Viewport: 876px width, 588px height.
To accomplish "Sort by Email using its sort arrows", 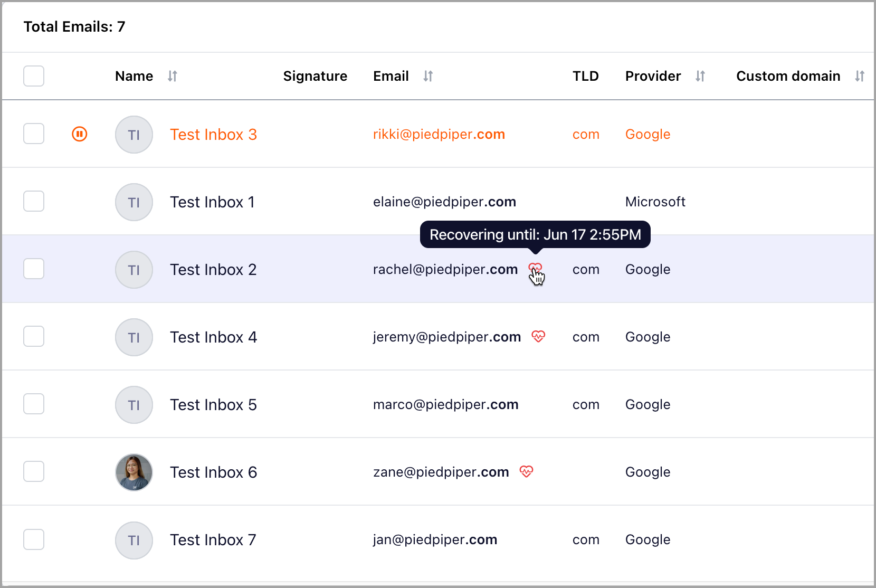I will [428, 76].
